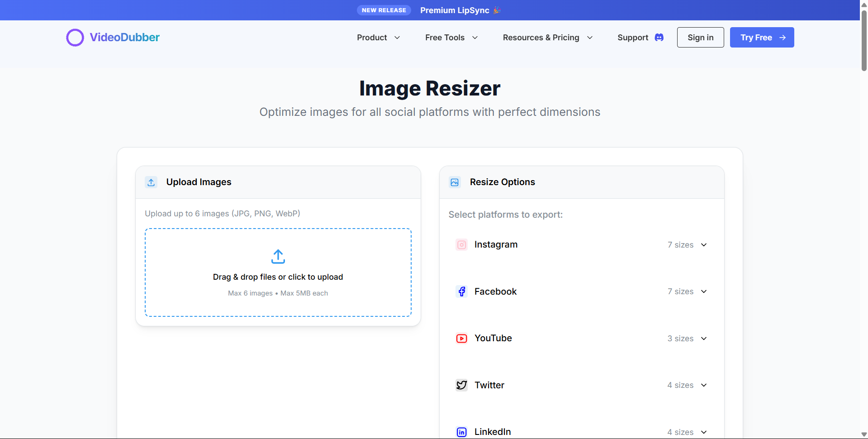The width and height of the screenshot is (868, 439).
Task: Open the Product menu
Action: (379, 38)
